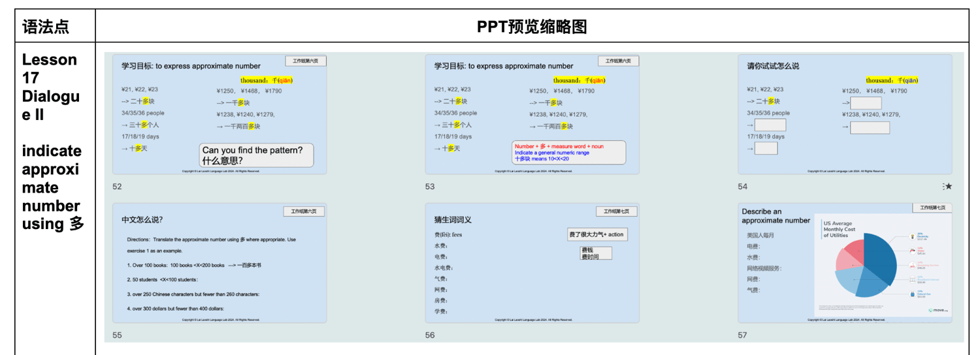
Task: Click the 费了很大力气+ action box
Action: [597, 234]
